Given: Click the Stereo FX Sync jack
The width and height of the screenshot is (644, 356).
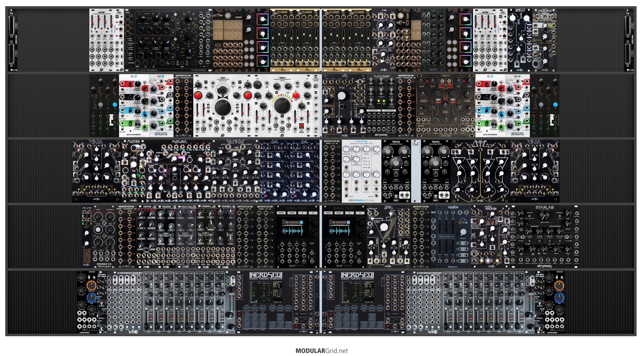Looking at the screenshot, I should click(107, 253).
